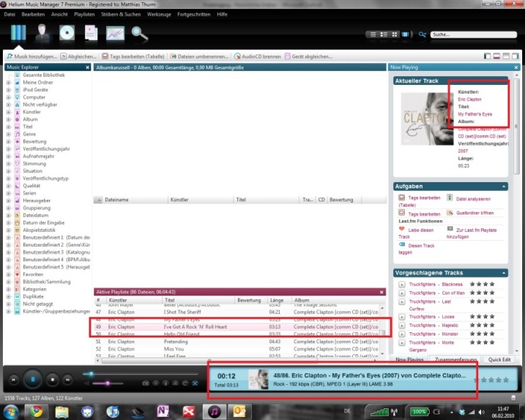Open the Music Library bookshelf icon
This screenshot has width=525, height=420.
[x=18, y=33]
